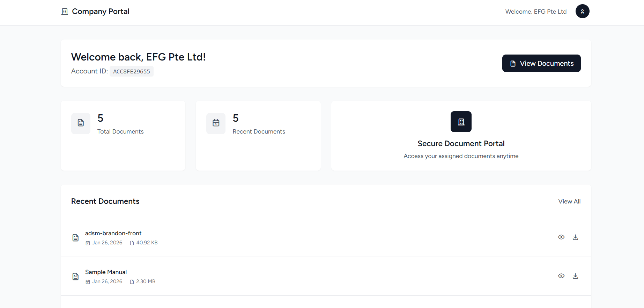Click the Welcome, EFG Pte Ltd header text
The image size is (644, 308).
tap(536, 12)
